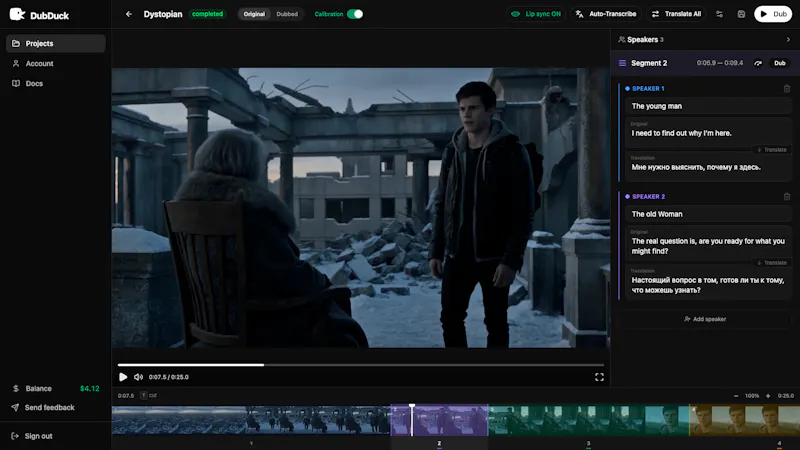Click the white Dub play button in top bar
Screen dimensions: 800x450
[x=773, y=14]
